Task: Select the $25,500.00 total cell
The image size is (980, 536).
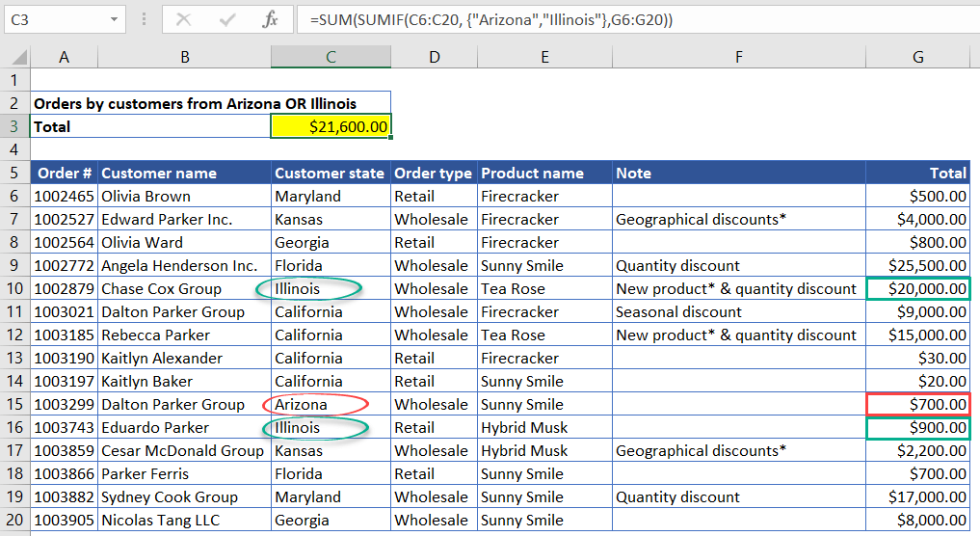Action: 917,266
